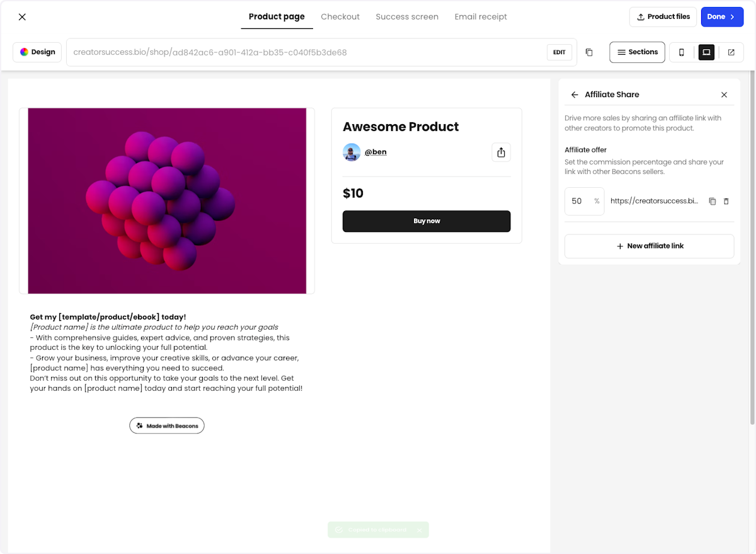Click the share icon next to @ben
Image resolution: width=756 pixels, height=554 pixels.
[501, 152]
